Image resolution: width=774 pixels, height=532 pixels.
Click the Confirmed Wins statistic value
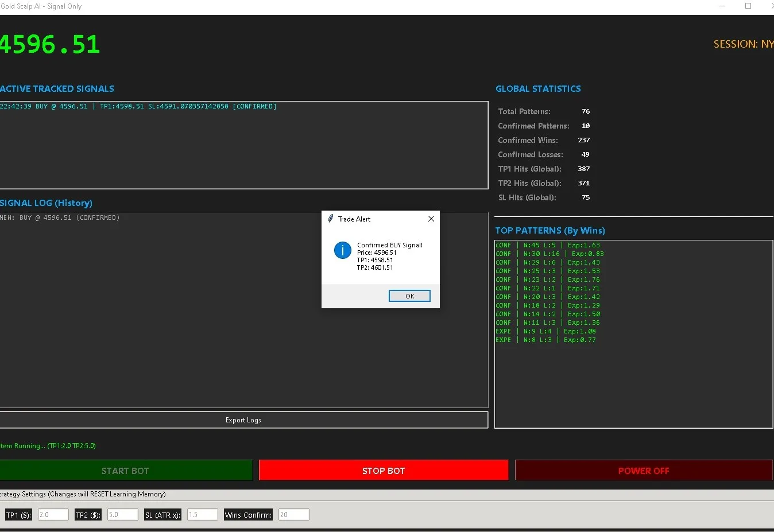coord(584,140)
